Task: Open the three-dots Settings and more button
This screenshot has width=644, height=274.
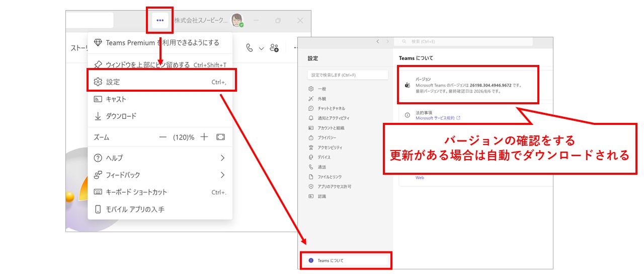Action: click(x=160, y=21)
